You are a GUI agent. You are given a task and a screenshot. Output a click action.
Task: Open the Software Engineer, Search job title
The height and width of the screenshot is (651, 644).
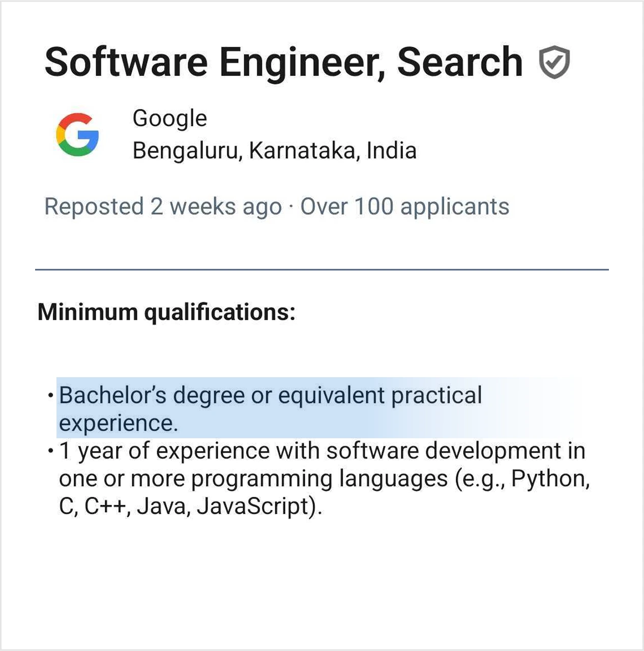click(x=283, y=62)
